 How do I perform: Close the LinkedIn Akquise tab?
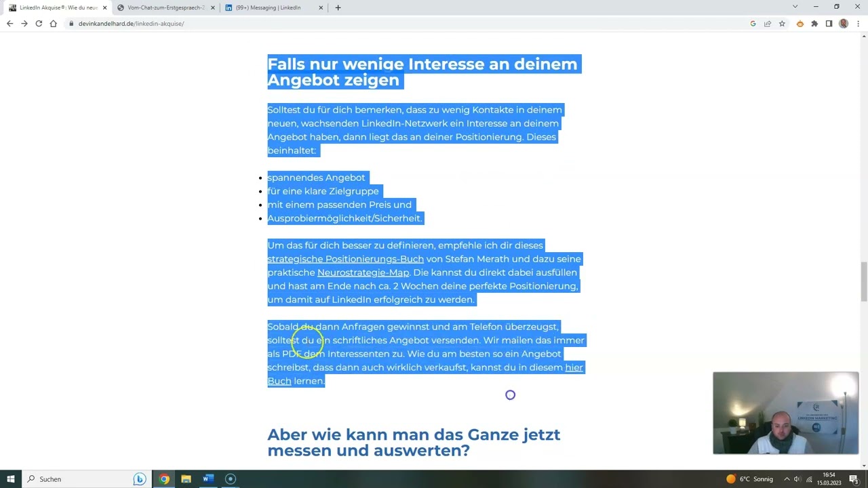pos(104,7)
